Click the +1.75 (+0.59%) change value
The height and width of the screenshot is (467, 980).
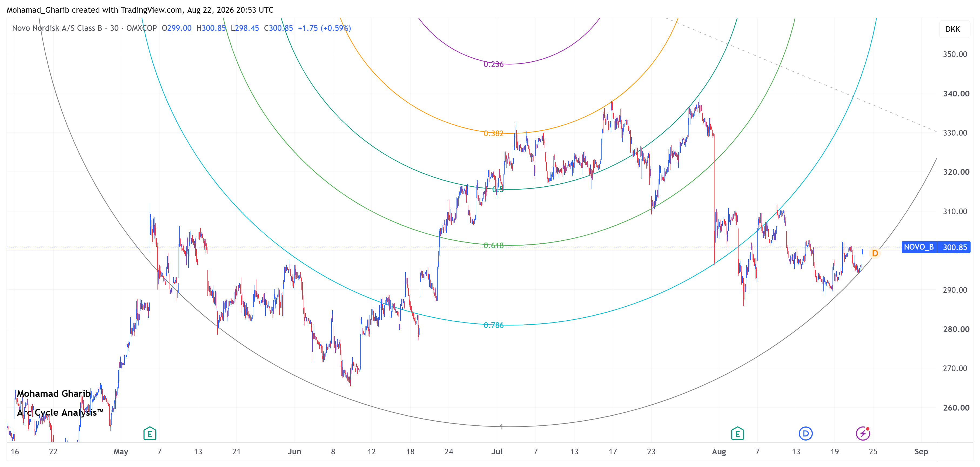click(324, 28)
